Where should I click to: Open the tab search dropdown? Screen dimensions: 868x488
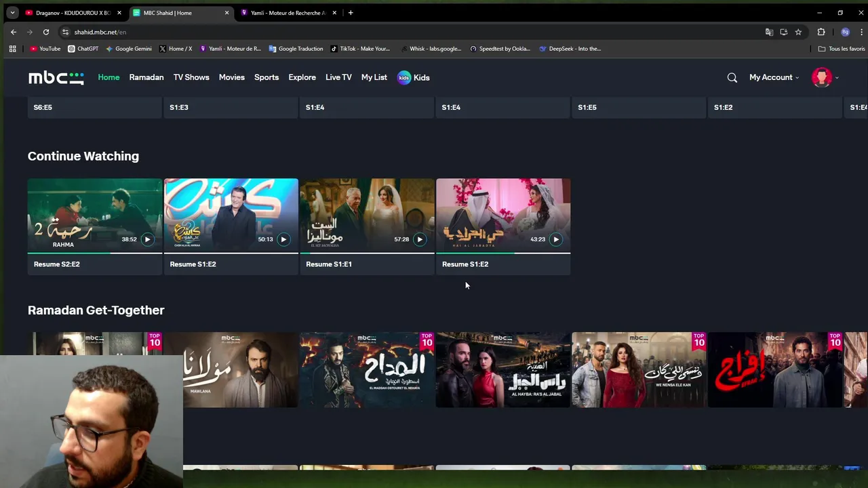coord(12,12)
